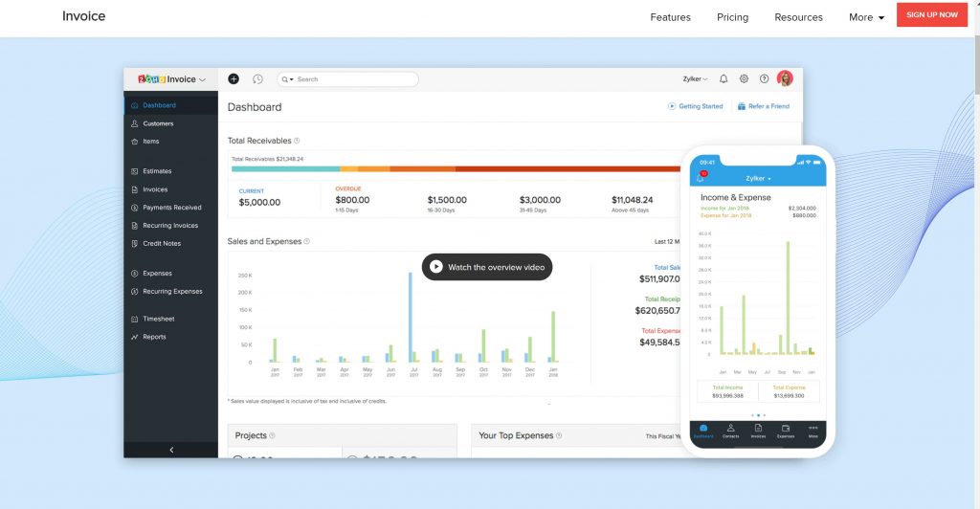This screenshot has width=980, height=509.
Task: Click the $1,500.00 overdue amount
Action: coord(447,200)
